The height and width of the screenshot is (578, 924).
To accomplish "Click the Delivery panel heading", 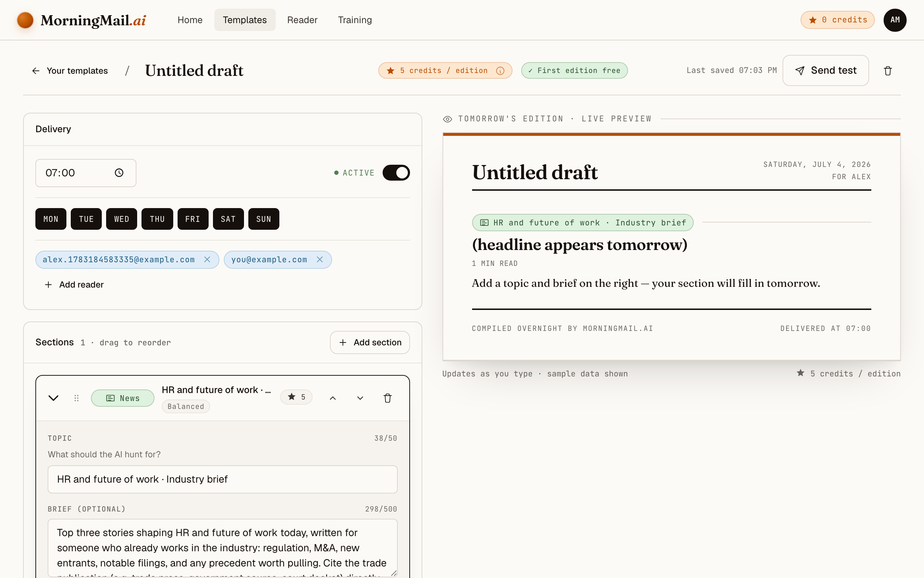I will click(53, 129).
